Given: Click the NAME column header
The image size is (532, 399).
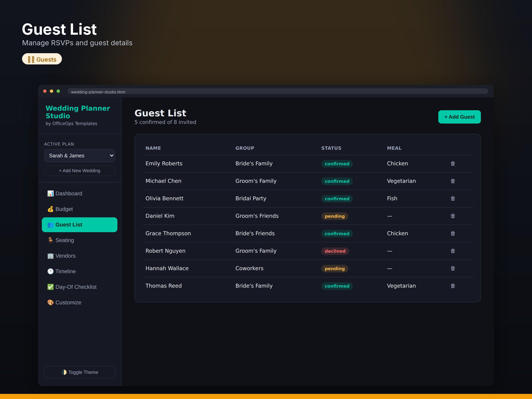Looking at the screenshot, I should click(153, 148).
